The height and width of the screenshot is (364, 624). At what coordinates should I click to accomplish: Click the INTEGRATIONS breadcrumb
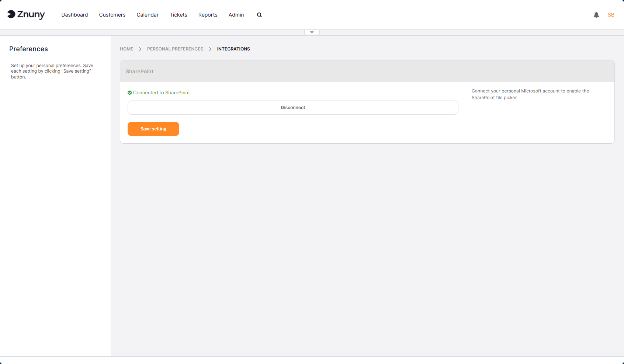pos(233,49)
